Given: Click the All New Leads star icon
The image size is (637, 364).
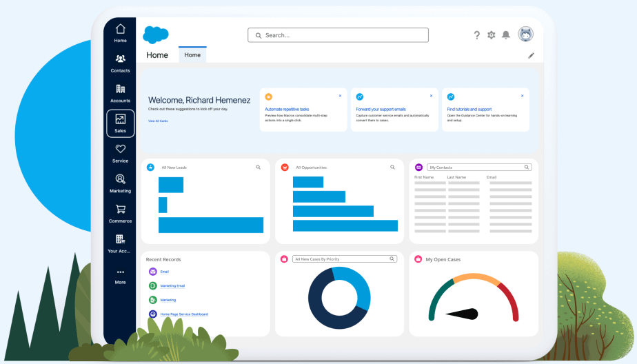Looking at the screenshot, I should (151, 167).
